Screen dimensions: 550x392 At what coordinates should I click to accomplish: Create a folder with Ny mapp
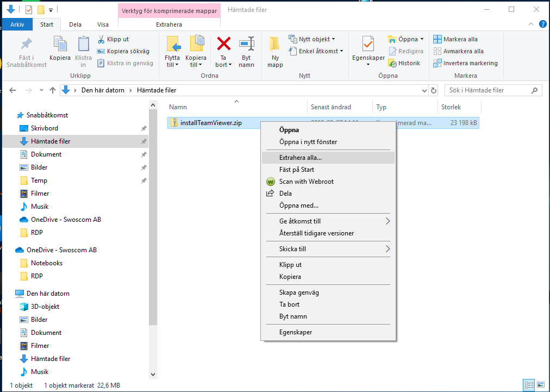click(274, 51)
